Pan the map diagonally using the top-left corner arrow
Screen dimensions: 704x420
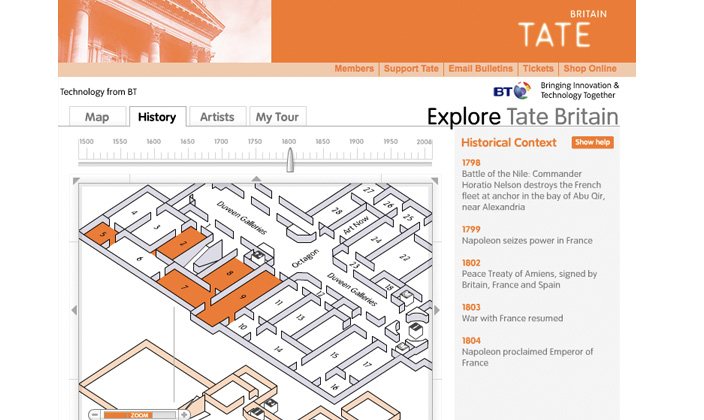coord(76,181)
